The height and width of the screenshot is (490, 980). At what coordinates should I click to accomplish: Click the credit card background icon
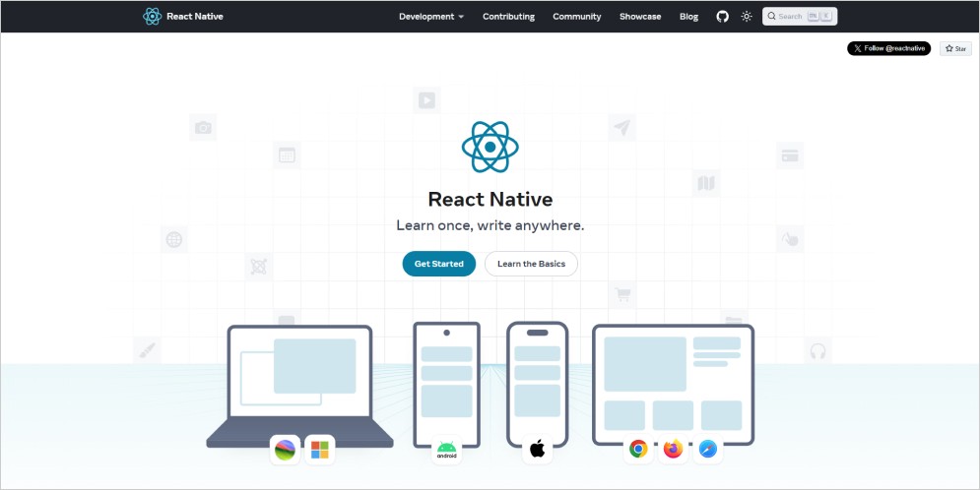[x=790, y=155]
